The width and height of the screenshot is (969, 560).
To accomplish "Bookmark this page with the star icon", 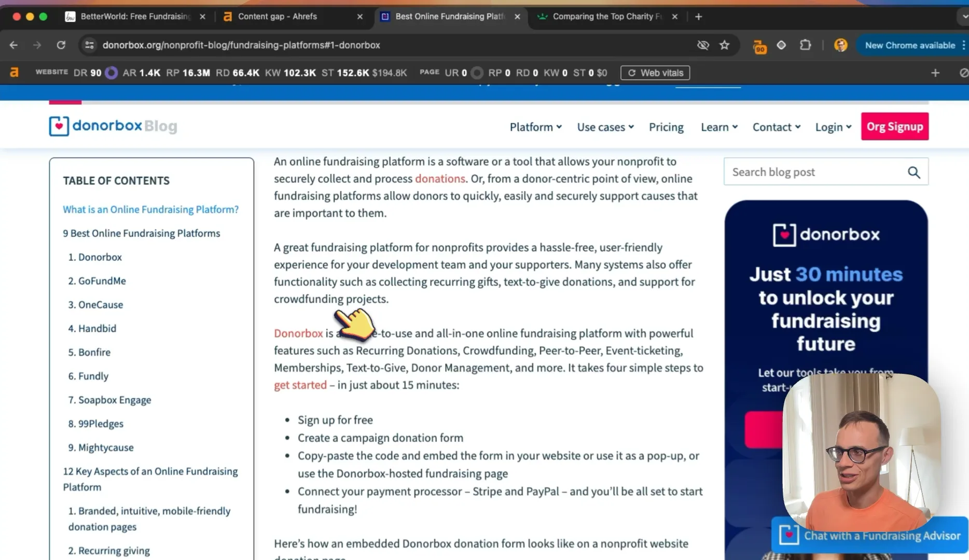I will (x=724, y=45).
